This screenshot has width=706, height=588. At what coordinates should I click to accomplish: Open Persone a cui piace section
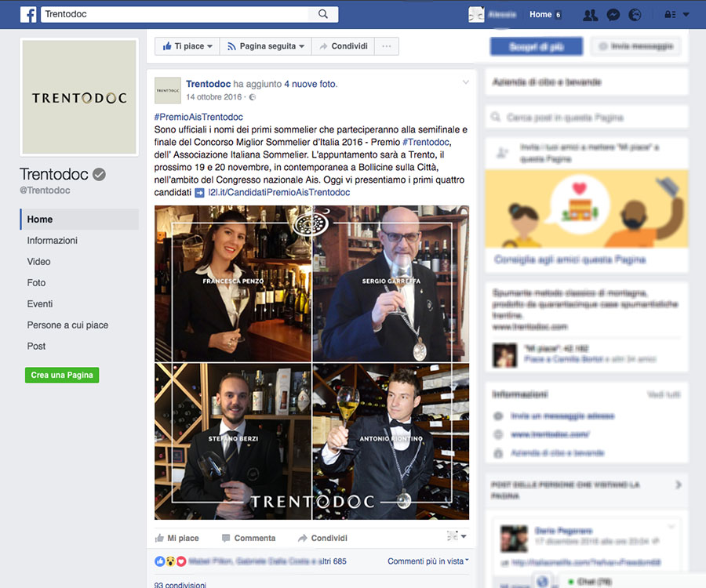[67, 325]
